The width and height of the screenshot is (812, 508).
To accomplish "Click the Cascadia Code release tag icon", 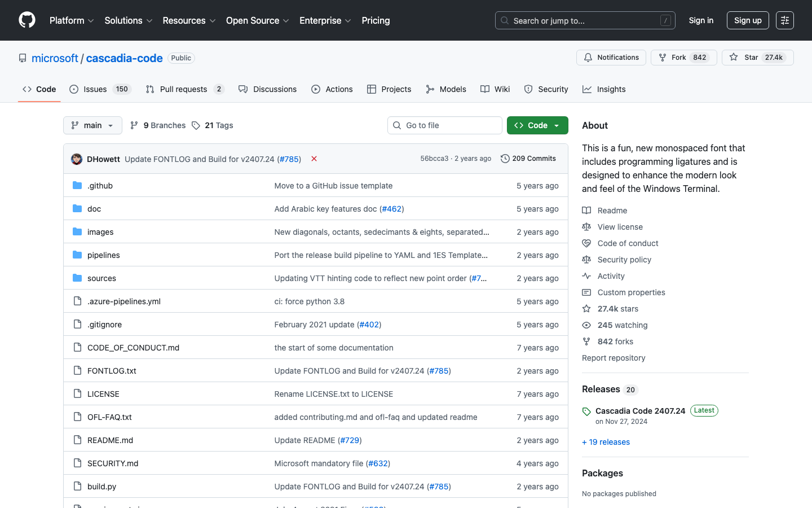I will coord(586,411).
